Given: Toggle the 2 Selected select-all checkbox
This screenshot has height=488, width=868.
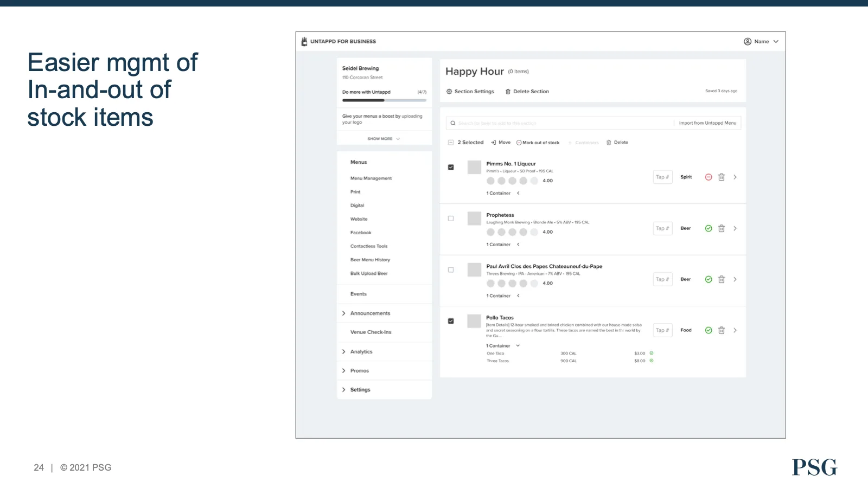Looking at the screenshot, I should (x=451, y=143).
